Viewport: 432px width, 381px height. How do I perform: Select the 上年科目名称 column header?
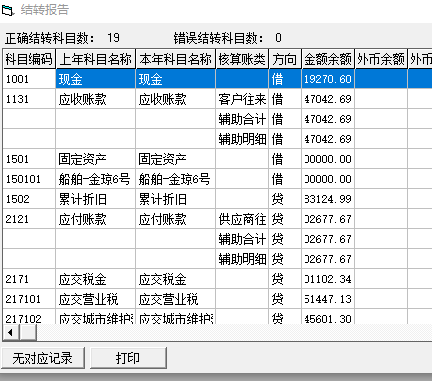(96, 59)
